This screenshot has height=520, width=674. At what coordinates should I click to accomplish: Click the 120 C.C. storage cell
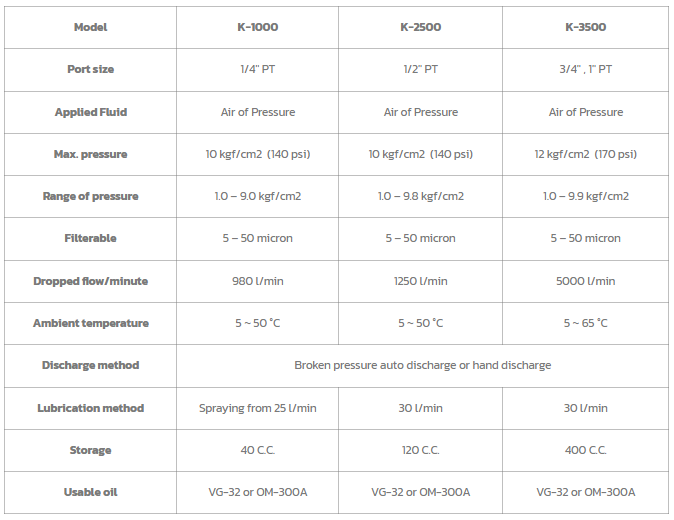(x=420, y=450)
